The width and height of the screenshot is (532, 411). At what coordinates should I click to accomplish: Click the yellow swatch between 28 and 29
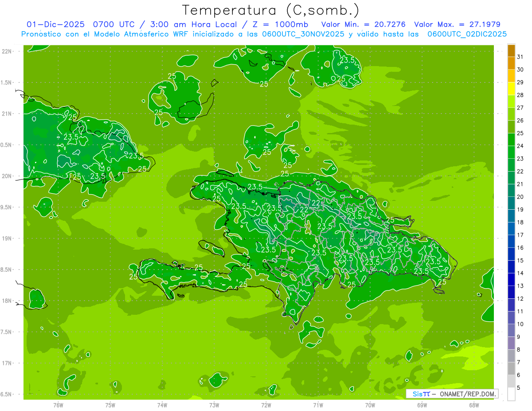pos(511,89)
